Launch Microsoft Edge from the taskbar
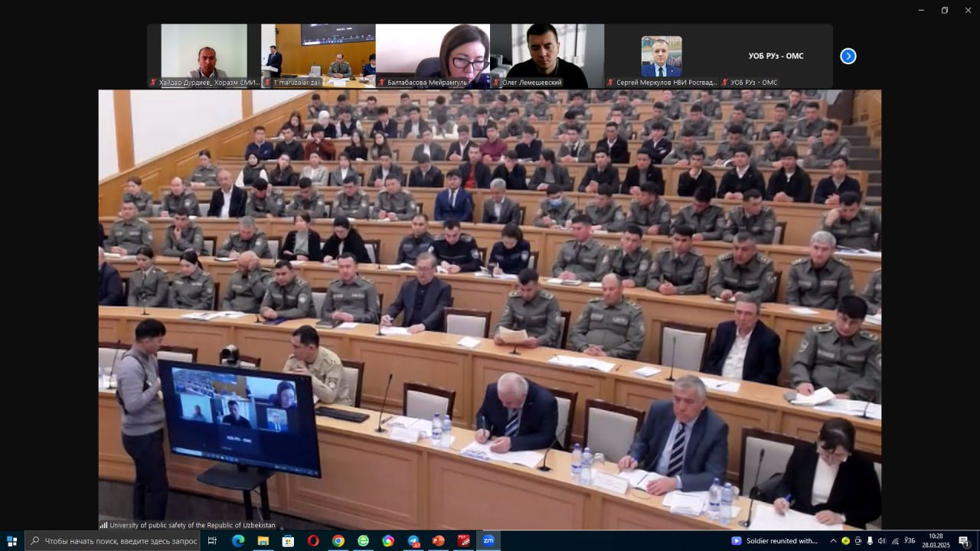 [238, 541]
